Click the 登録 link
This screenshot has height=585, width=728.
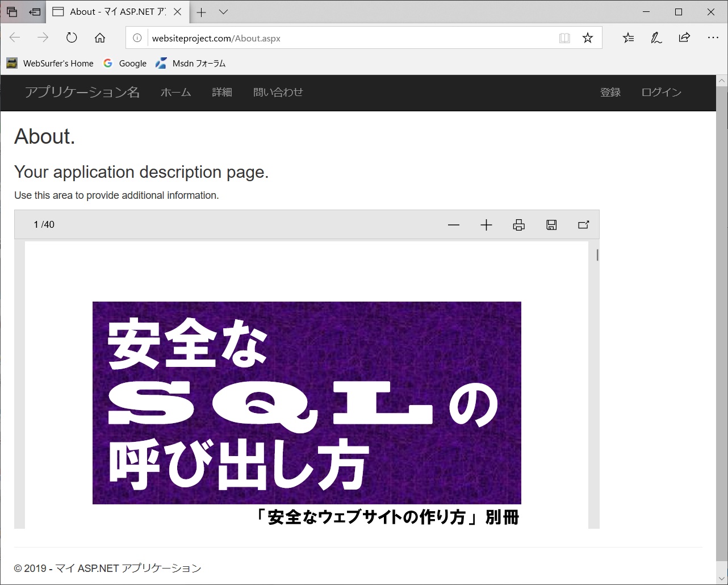610,93
